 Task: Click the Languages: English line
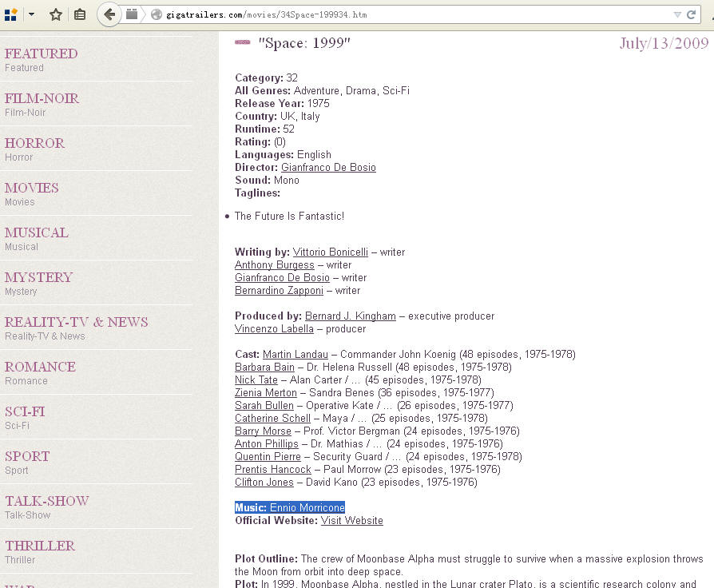tap(283, 154)
